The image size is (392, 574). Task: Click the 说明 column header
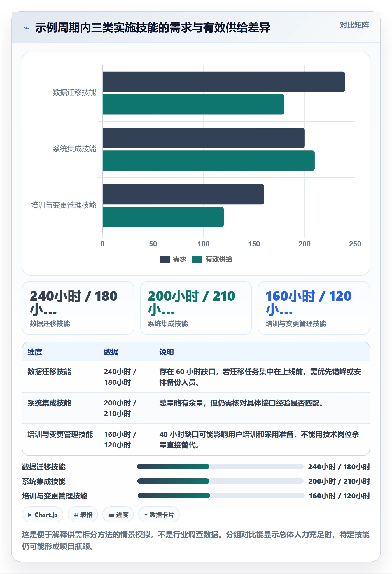[167, 352]
